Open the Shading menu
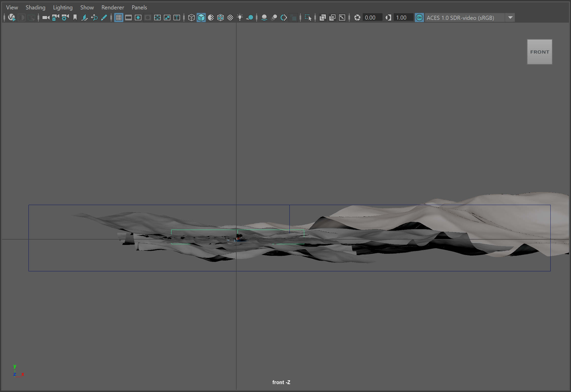 pos(35,7)
